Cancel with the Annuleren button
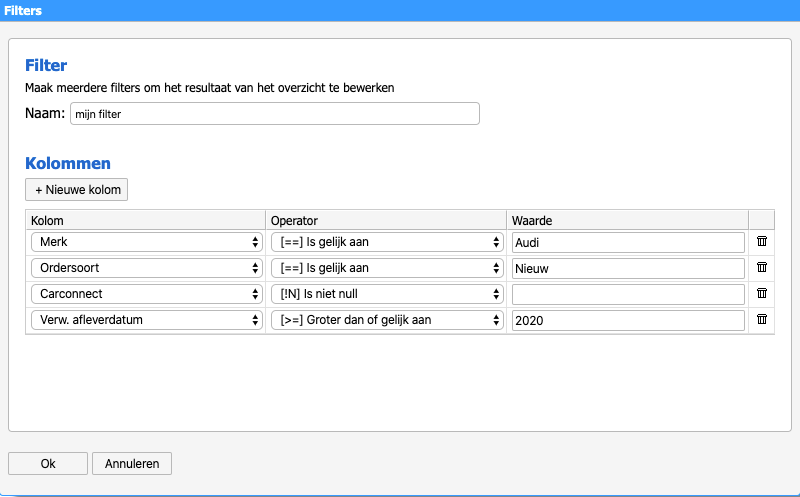The width and height of the screenshot is (800, 497). pyautogui.click(x=132, y=463)
